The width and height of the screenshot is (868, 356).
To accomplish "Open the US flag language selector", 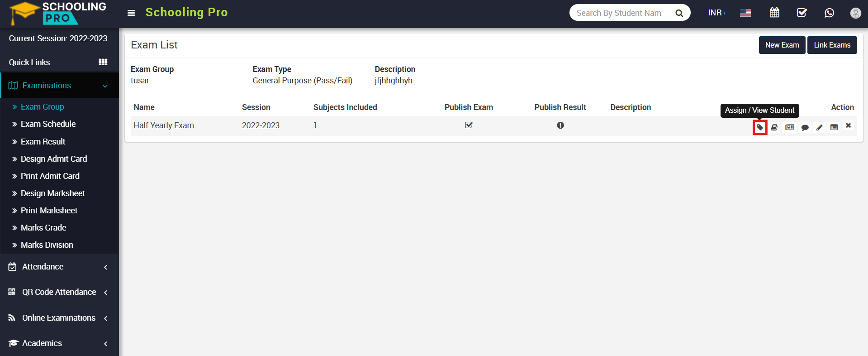I will coord(745,13).
